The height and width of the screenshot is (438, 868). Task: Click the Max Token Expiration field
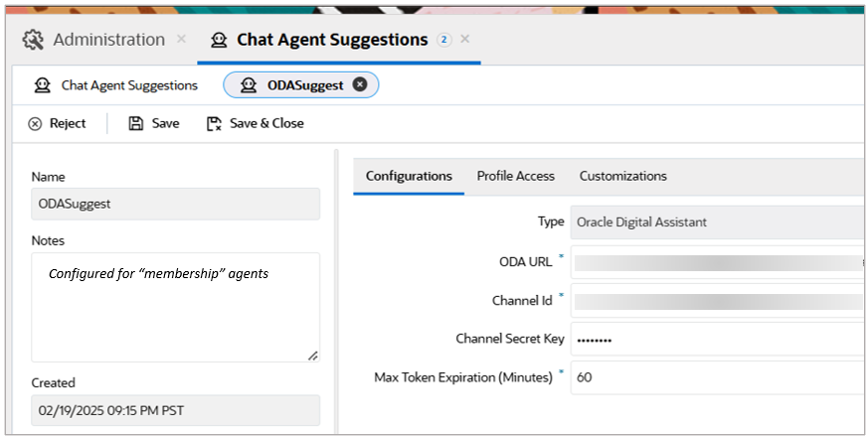click(716, 377)
